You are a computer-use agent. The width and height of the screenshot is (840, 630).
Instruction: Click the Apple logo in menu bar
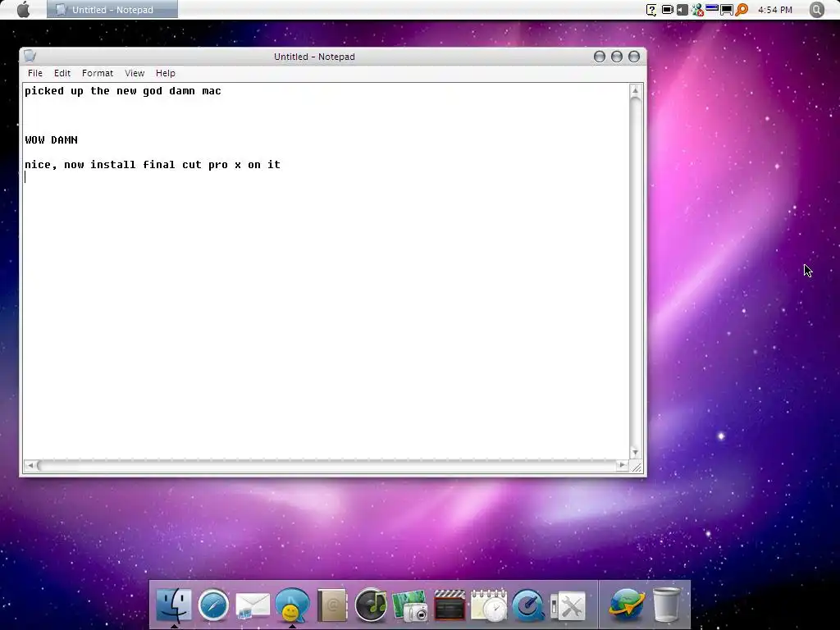(23, 10)
